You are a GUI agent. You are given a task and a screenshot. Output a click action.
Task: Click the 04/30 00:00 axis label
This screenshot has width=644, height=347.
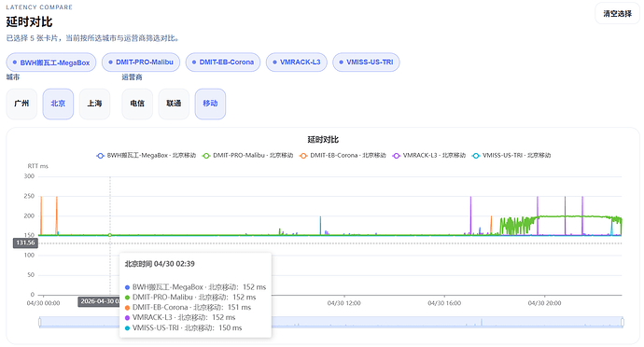click(43, 303)
